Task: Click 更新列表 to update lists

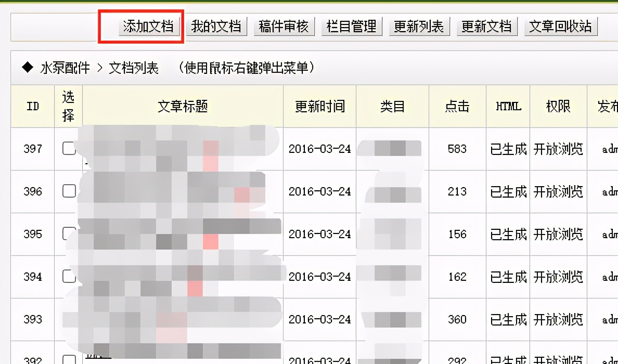Action: 420,26
